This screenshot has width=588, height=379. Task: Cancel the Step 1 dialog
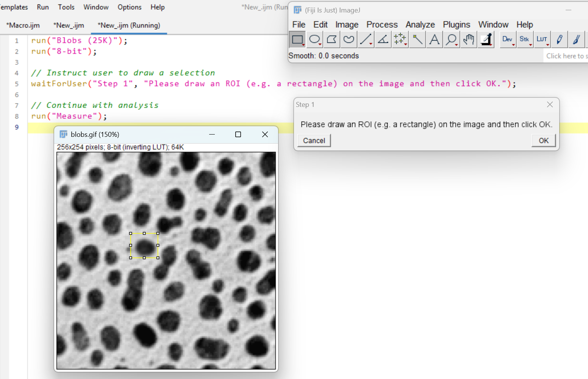[x=314, y=141]
